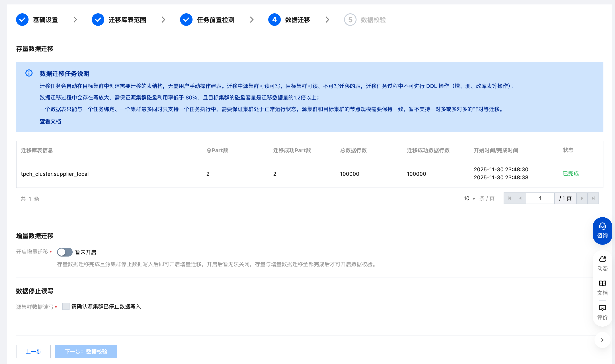The image size is (615, 364).
Task: Enable the 开启增量迁移 toggle switch
Action: tap(65, 252)
